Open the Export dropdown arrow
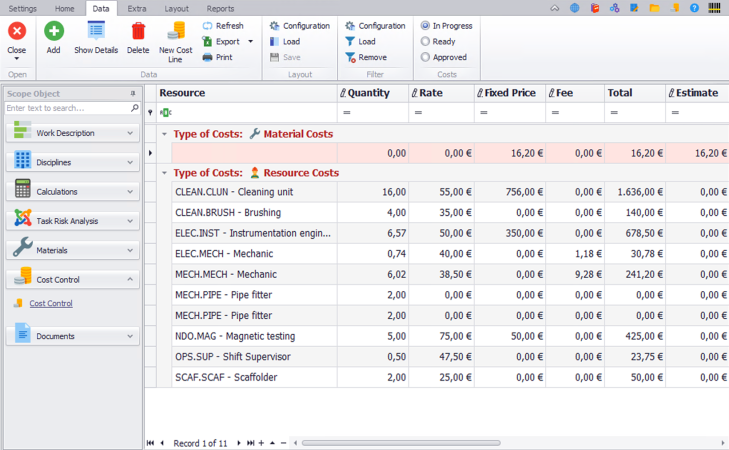Viewport: 729px width, 450px height. [250, 42]
